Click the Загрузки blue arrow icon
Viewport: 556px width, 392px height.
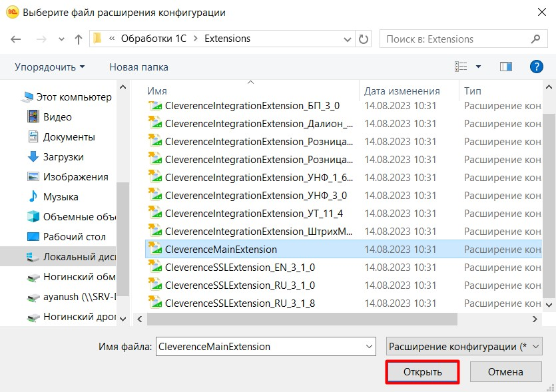(x=33, y=156)
